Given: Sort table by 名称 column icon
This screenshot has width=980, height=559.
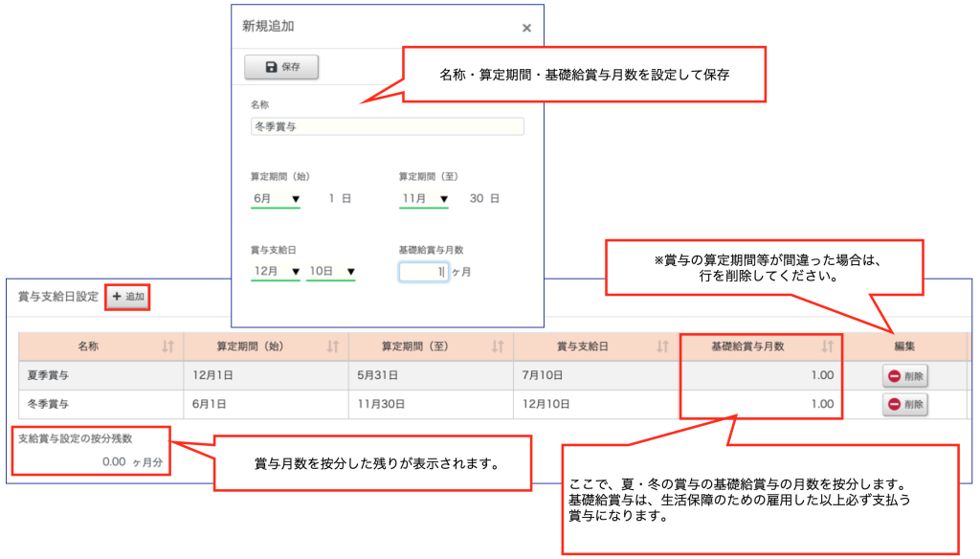Looking at the screenshot, I should click(168, 347).
